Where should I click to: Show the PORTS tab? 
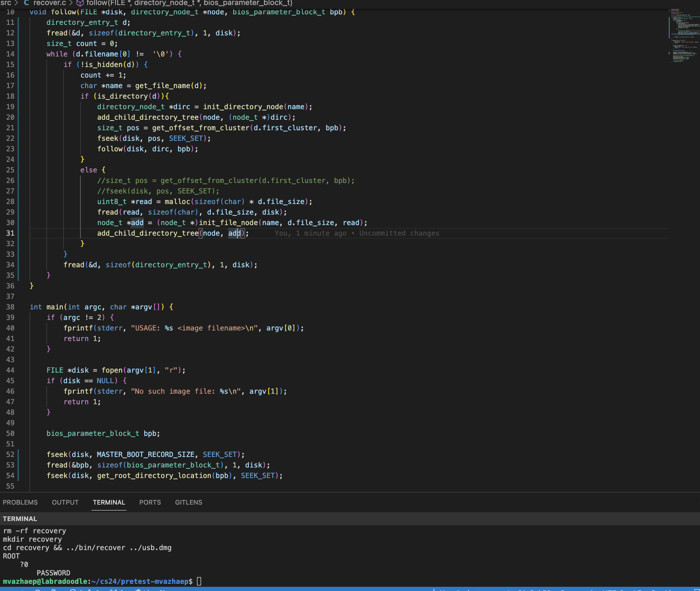tap(150, 502)
